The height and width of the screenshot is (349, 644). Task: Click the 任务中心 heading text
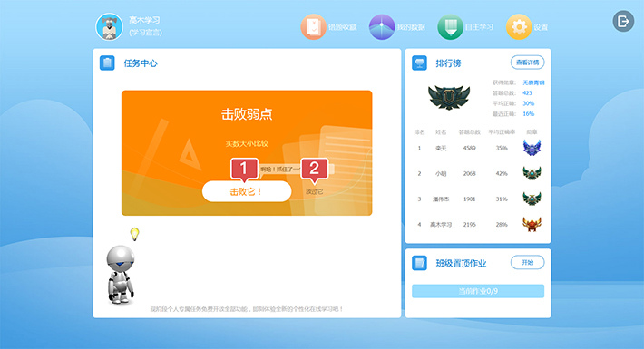point(141,63)
